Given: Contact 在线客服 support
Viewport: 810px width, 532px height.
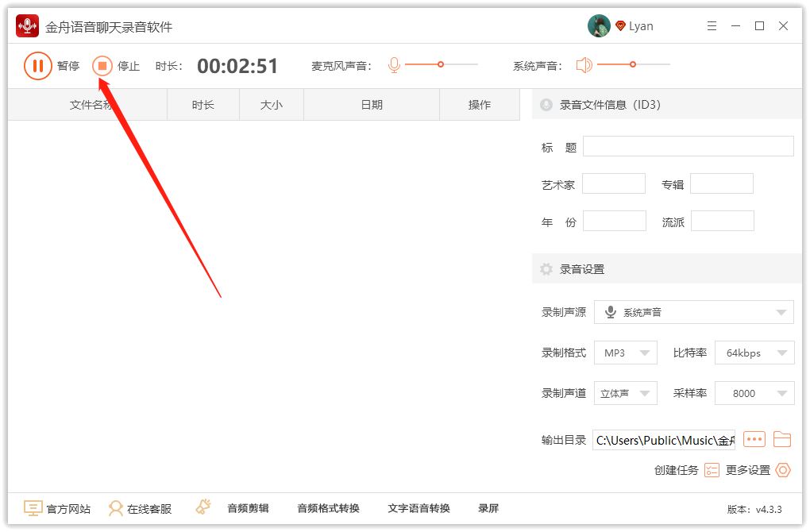Looking at the screenshot, I should coord(140,508).
